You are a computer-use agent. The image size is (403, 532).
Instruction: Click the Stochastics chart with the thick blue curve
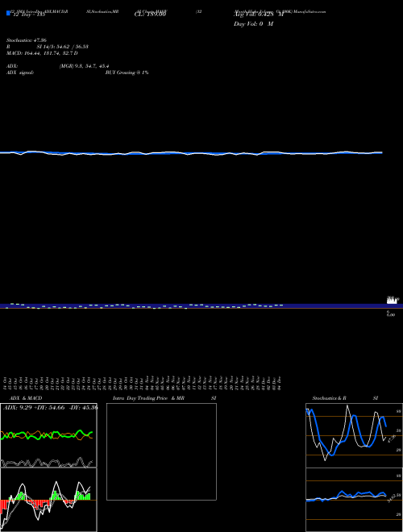[x=354, y=435]
